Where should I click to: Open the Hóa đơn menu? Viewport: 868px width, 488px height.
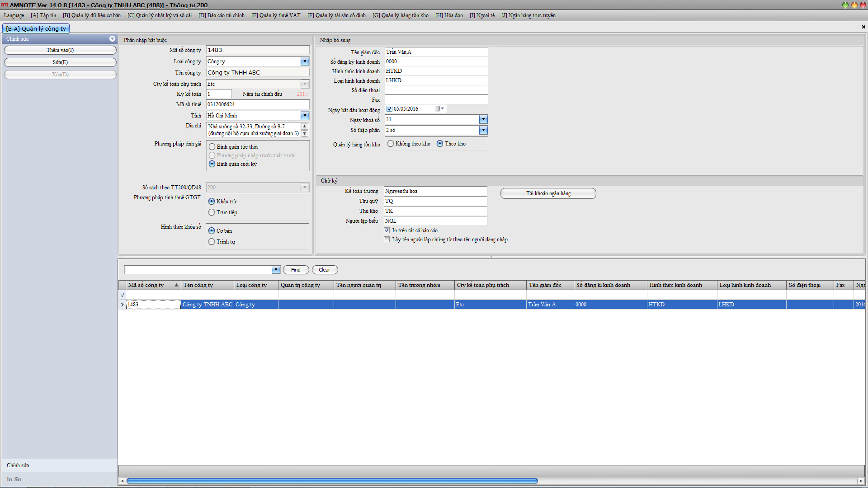click(x=449, y=15)
